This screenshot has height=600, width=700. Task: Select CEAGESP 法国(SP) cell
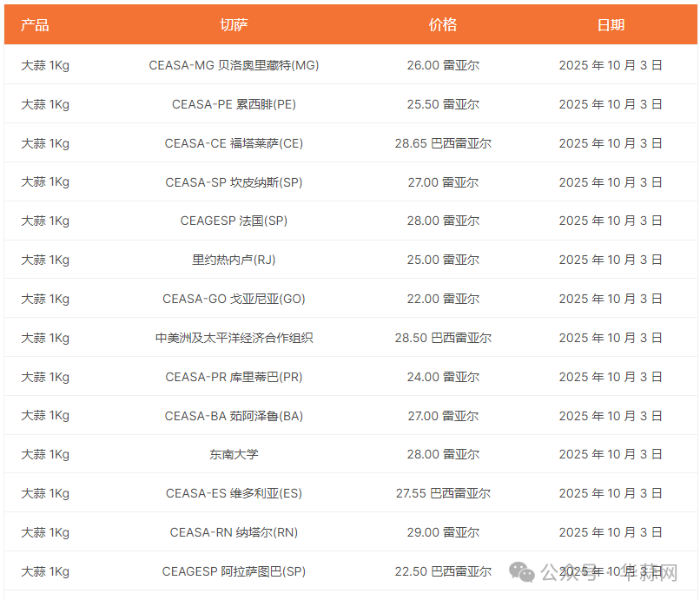pyautogui.click(x=234, y=221)
